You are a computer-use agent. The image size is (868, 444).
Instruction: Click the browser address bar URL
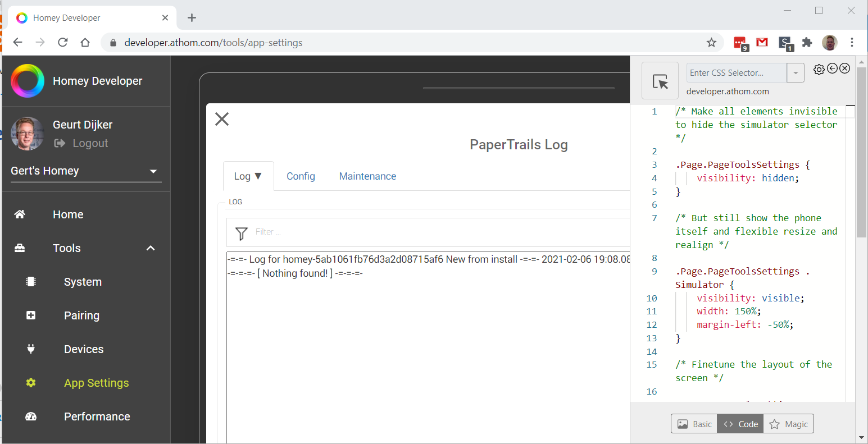click(213, 43)
